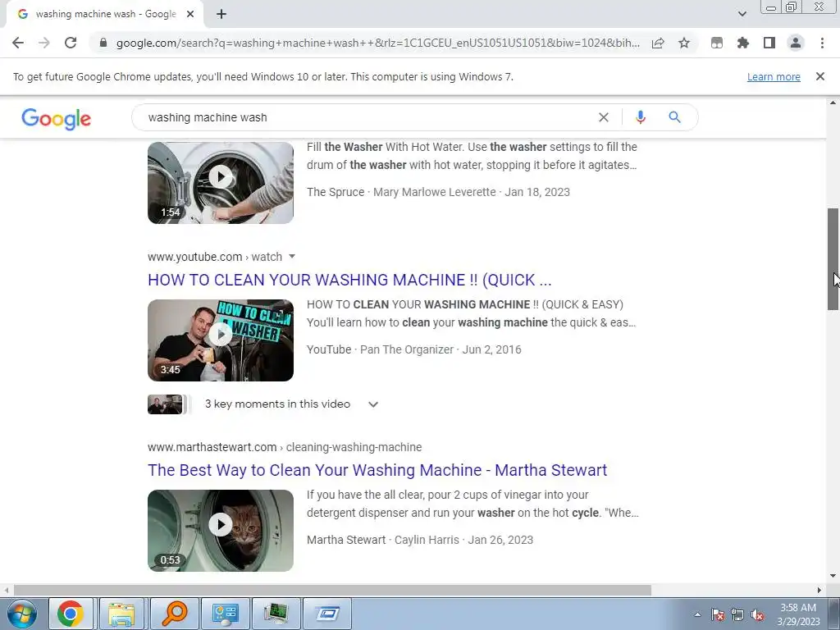Click the horizontal scroll right arrow

[x=819, y=590]
